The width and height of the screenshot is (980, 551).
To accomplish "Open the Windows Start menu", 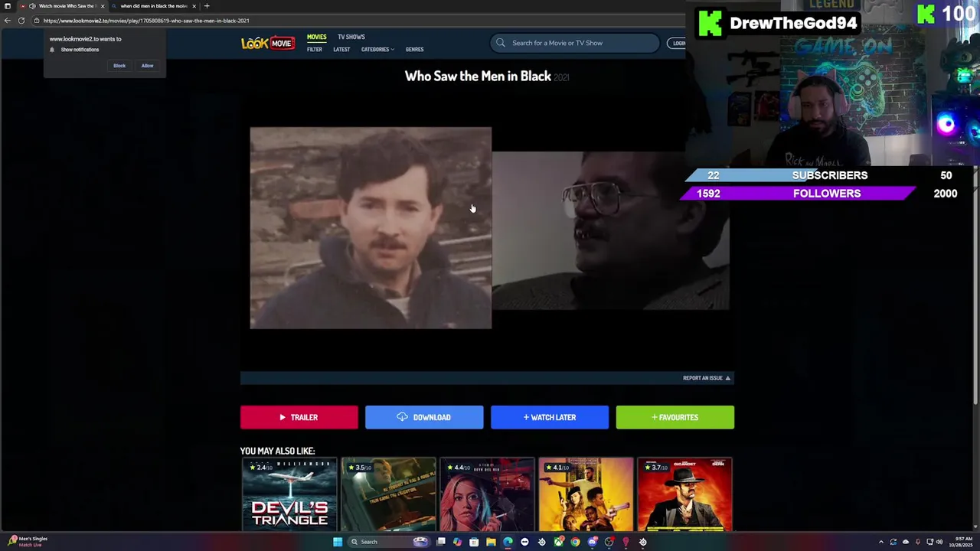I will pyautogui.click(x=338, y=542).
